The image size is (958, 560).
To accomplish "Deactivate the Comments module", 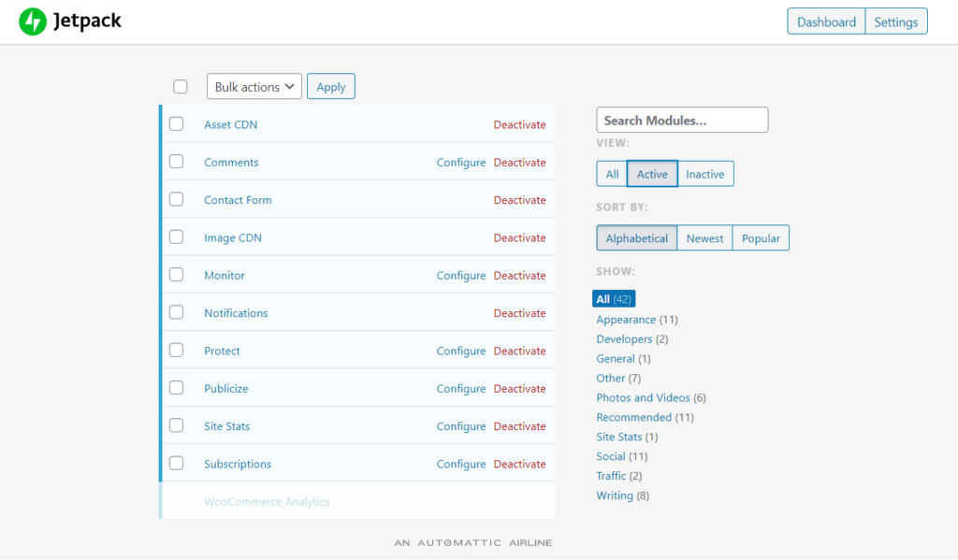I will (x=519, y=163).
